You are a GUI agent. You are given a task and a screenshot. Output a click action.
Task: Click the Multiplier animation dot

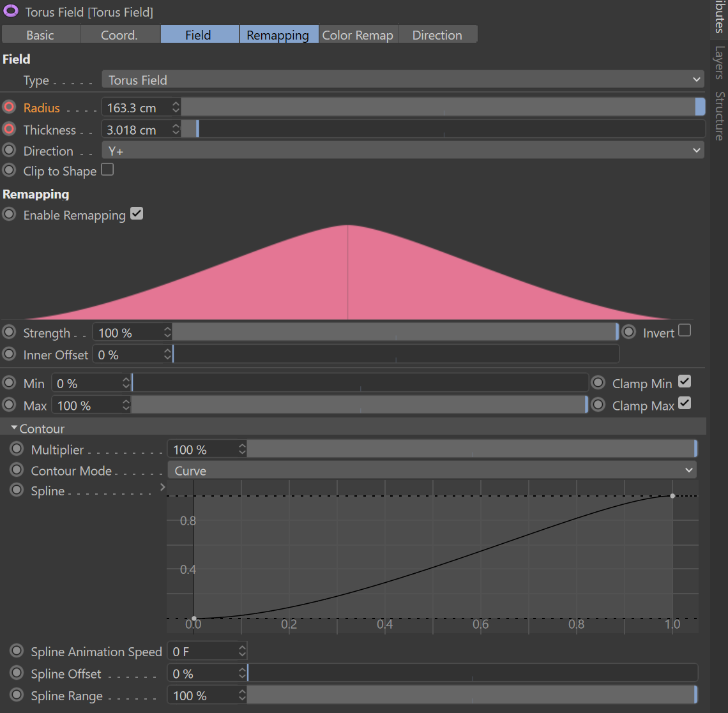click(x=17, y=449)
